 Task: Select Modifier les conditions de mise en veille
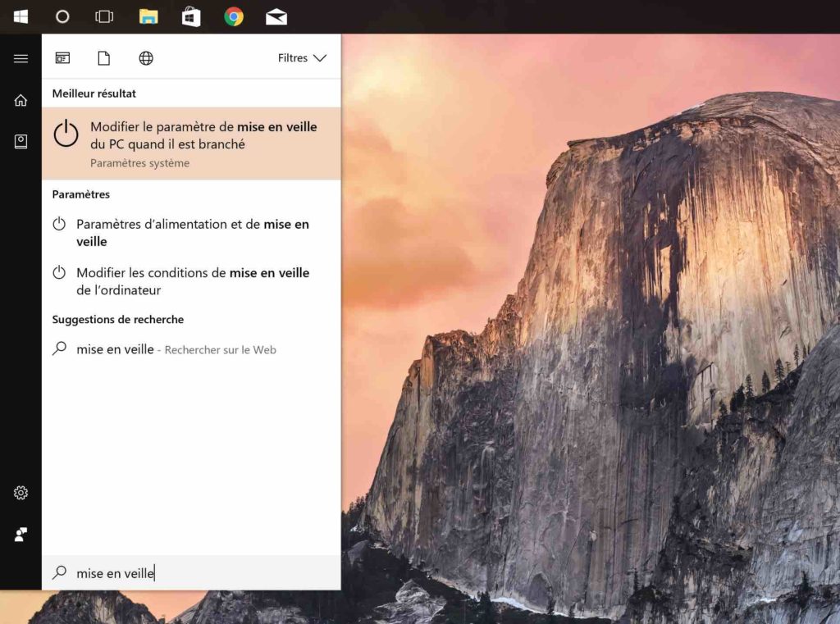191,281
